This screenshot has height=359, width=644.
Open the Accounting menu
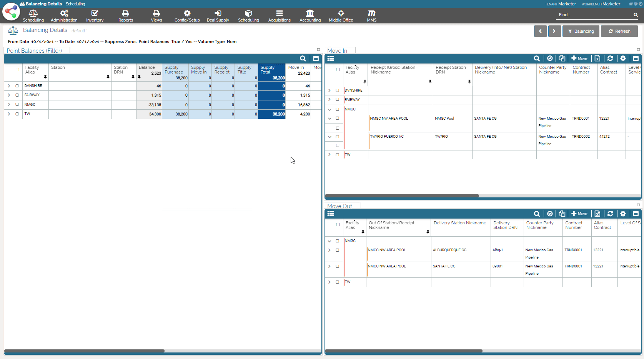point(310,16)
